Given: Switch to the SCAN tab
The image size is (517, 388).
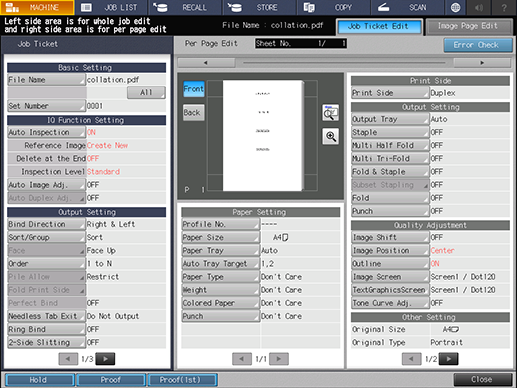Looking at the screenshot, I should [407, 7].
